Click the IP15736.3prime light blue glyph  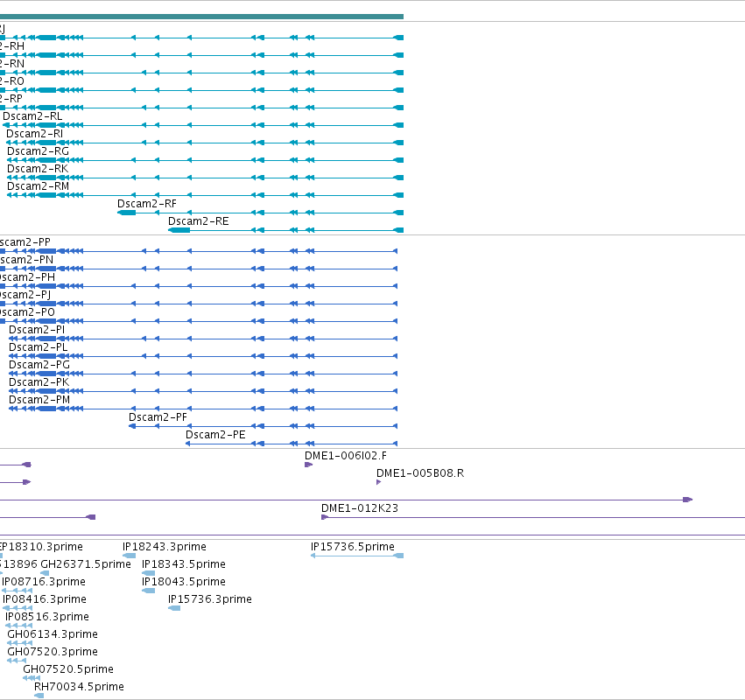coord(174,608)
